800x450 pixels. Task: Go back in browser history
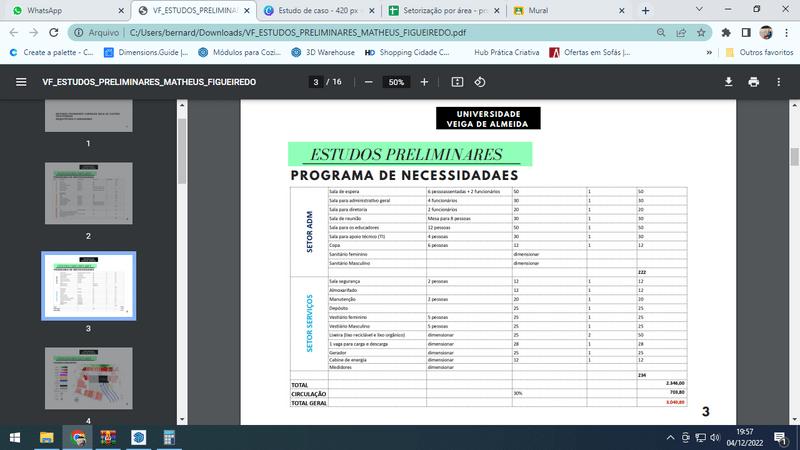14,32
